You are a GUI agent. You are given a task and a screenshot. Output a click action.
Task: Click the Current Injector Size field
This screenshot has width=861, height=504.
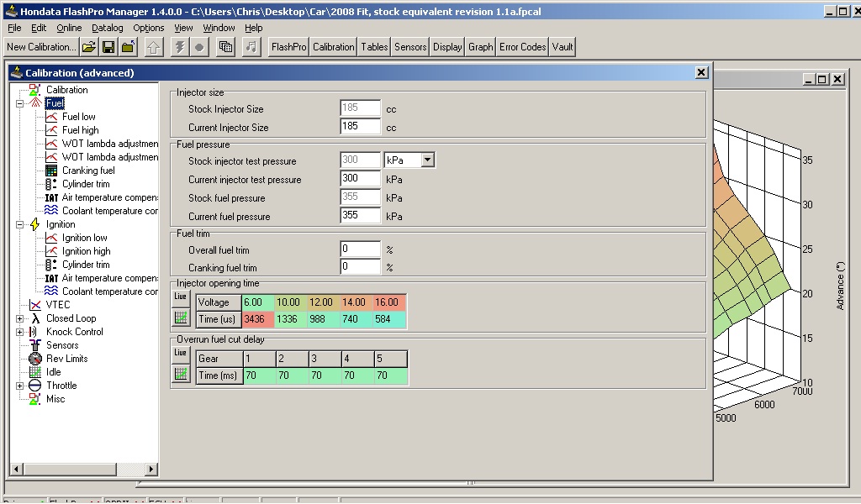click(x=360, y=126)
